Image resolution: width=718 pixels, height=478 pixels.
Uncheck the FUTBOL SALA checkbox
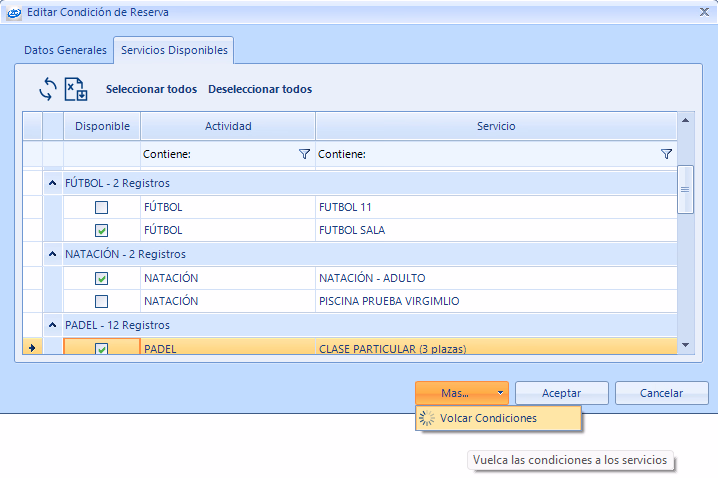click(x=101, y=230)
